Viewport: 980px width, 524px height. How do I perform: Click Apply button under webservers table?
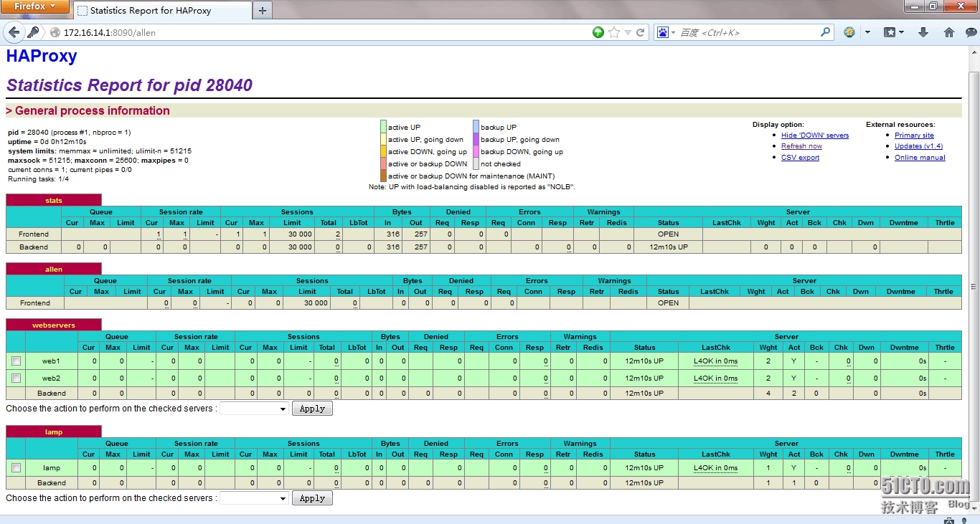coord(312,409)
